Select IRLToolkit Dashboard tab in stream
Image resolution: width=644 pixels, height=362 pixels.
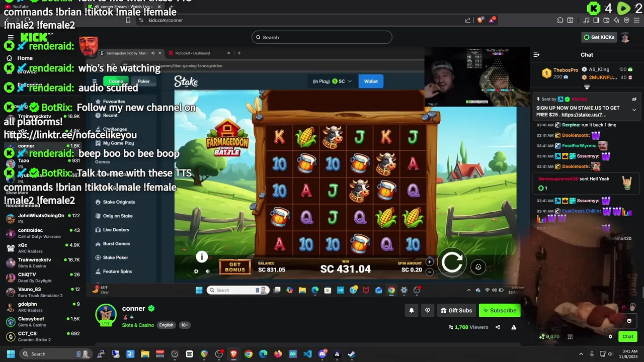click(x=199, y=53)
